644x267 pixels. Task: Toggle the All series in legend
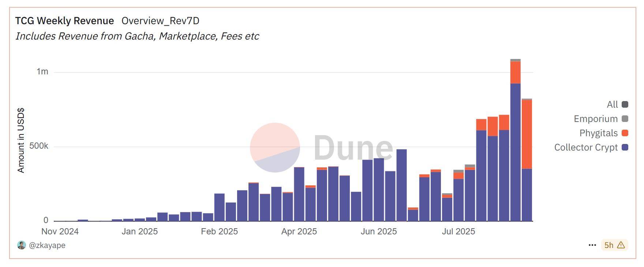[617, 104]
